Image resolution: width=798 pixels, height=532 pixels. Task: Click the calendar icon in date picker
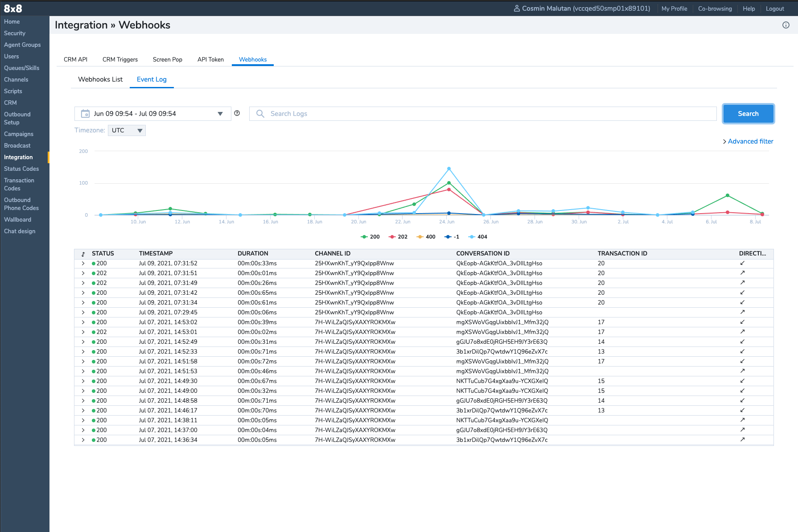tap(85, 114)
